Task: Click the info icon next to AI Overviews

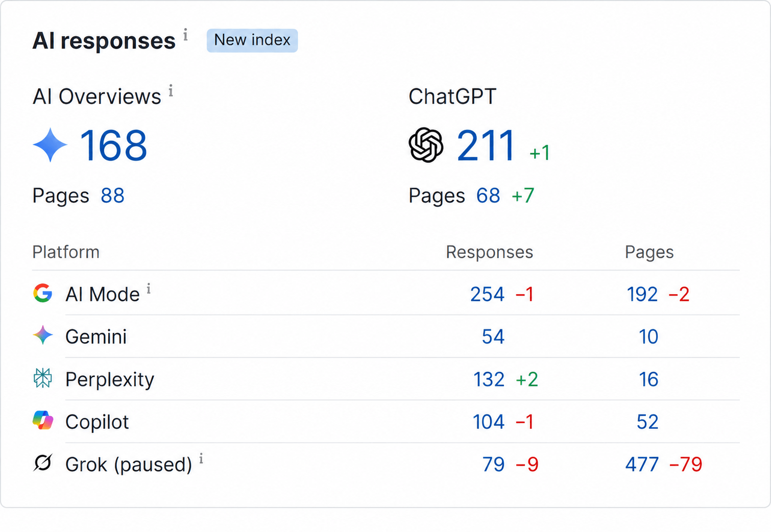Action: pos(171,91)
